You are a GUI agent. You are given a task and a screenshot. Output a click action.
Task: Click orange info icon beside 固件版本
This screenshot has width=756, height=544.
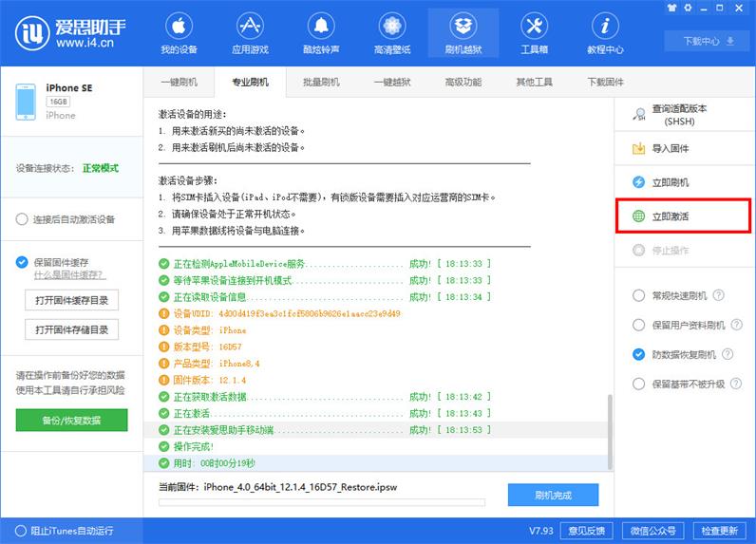click(x=164, y=380)
